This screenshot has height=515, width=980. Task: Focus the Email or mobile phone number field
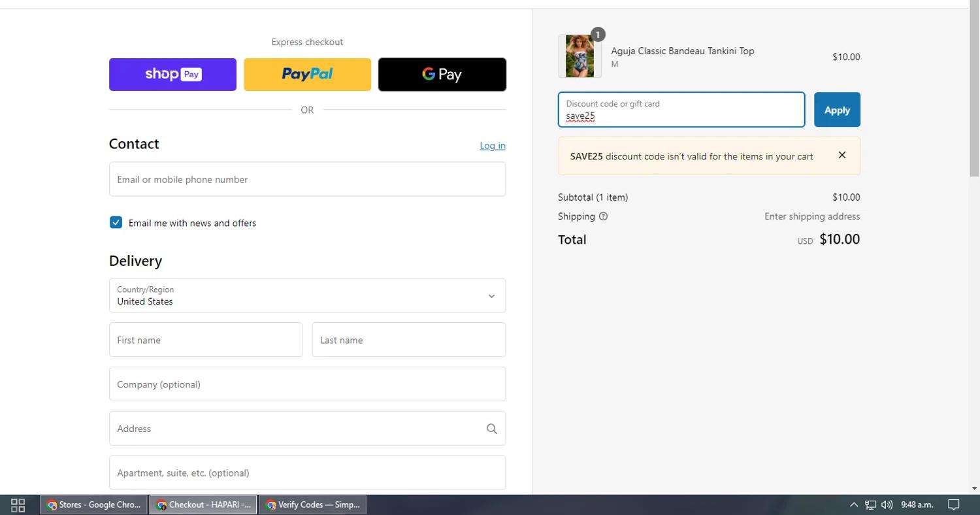point(307,179)
